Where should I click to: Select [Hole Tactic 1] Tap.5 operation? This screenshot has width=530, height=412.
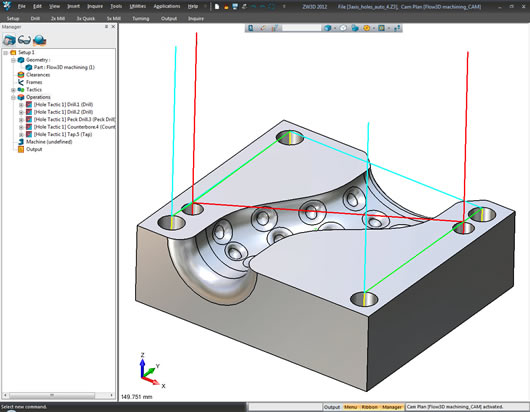point(63,134)
